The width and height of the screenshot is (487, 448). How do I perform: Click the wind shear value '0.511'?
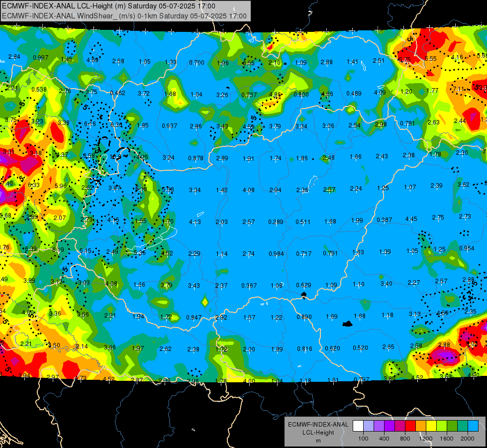coord(303,222)
